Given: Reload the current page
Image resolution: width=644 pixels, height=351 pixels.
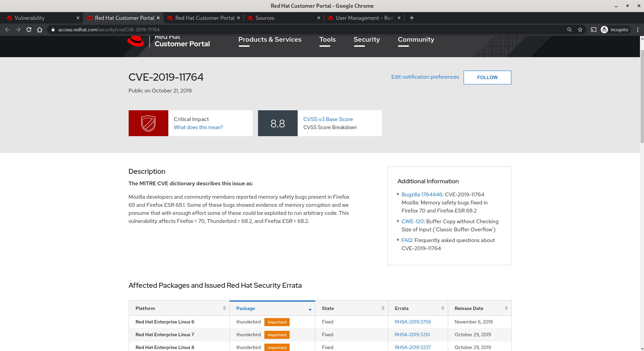Looking at the screenshot, I should pos(29,30).
